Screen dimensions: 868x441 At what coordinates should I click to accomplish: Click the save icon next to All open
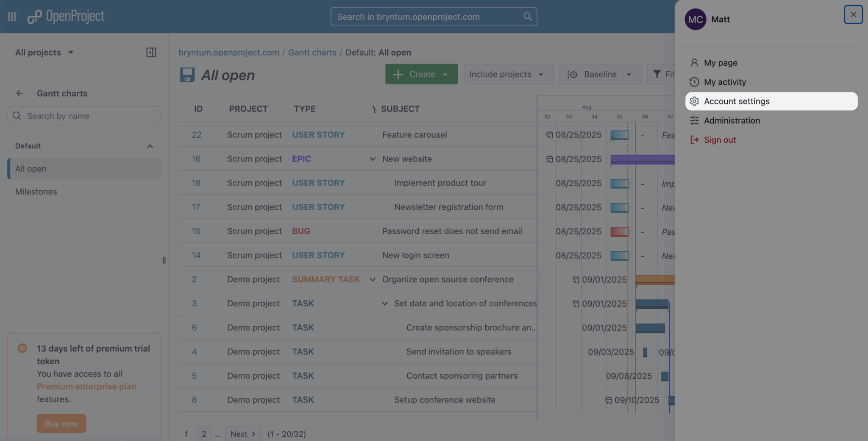187,75
